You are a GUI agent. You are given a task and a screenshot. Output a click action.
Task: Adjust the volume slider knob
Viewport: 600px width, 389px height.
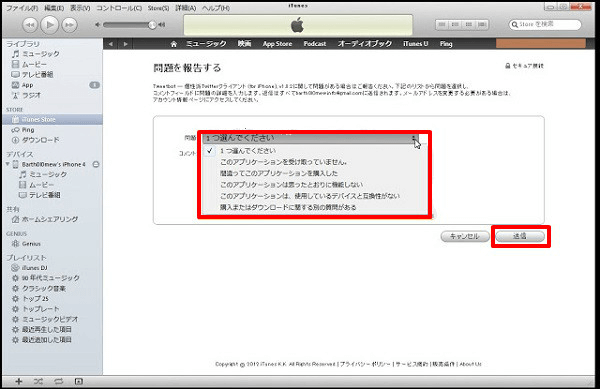tap(152, 25)
